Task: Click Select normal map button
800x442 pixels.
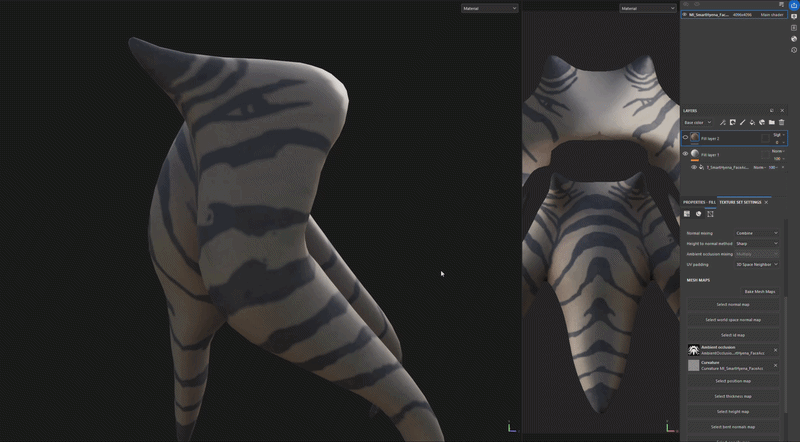Action: pos(733,305)
